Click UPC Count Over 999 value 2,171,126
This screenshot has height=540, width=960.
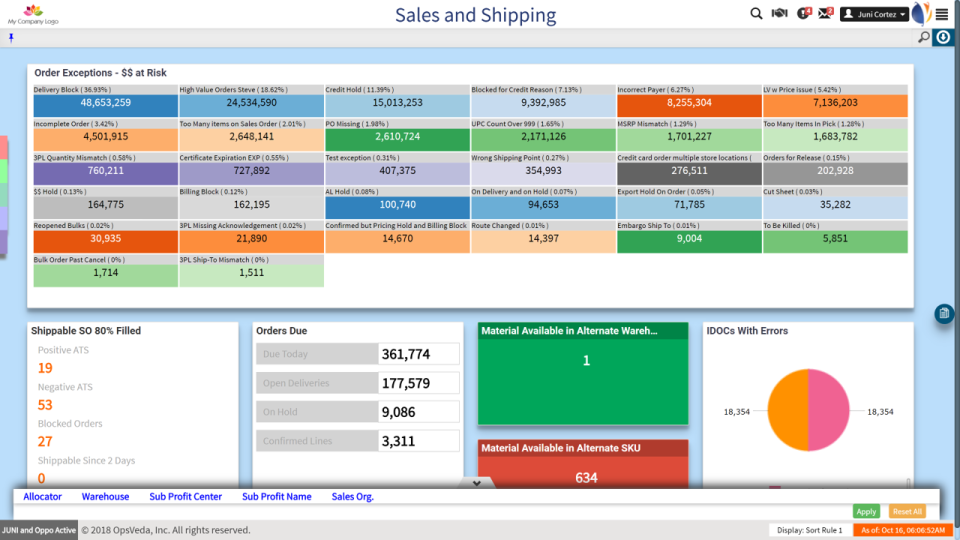pyautogui.click(x=543, y=137)
